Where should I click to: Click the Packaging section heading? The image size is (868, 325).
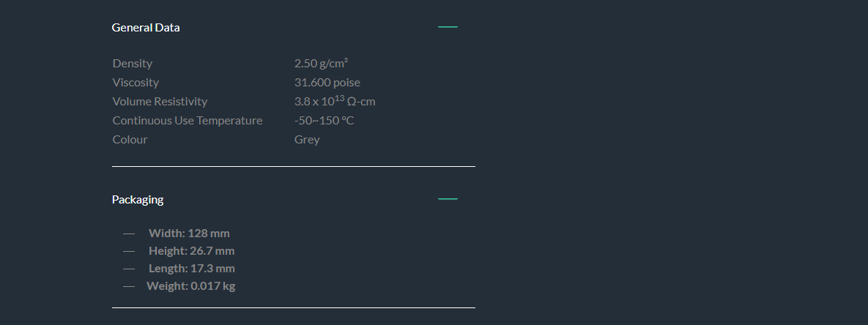click(137, 200)
